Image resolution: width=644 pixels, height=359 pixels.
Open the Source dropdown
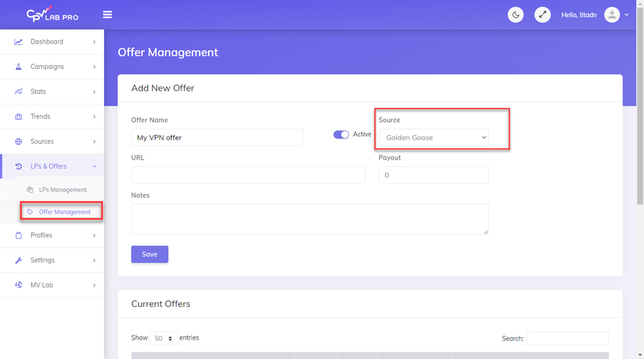tap(433, 138)
